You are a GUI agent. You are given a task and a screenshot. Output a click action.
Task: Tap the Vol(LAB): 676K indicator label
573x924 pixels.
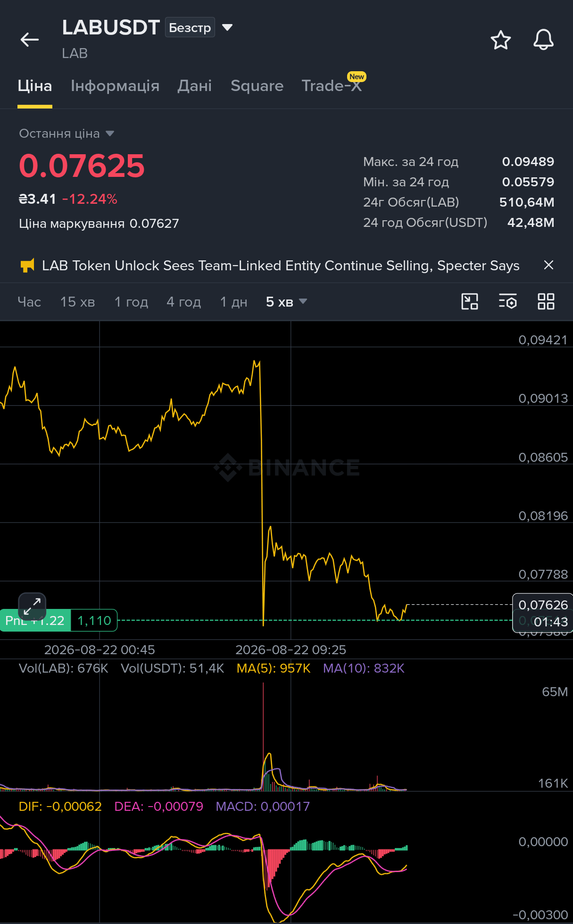point(64,668)
